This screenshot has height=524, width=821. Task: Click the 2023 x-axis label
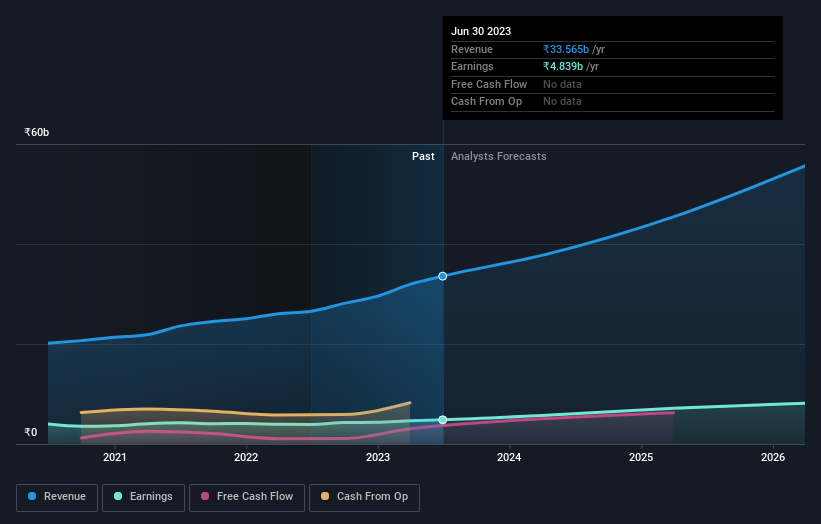(x=378, y=458)
